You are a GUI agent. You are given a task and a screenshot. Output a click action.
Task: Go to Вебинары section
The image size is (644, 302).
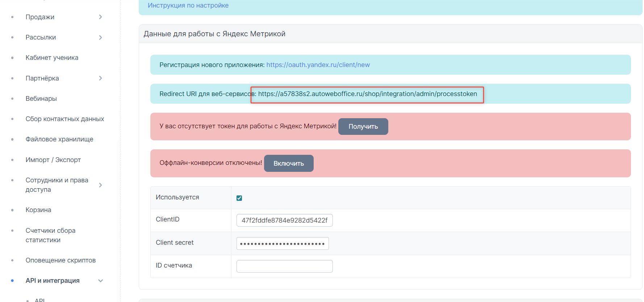click(x=41, y=99)
